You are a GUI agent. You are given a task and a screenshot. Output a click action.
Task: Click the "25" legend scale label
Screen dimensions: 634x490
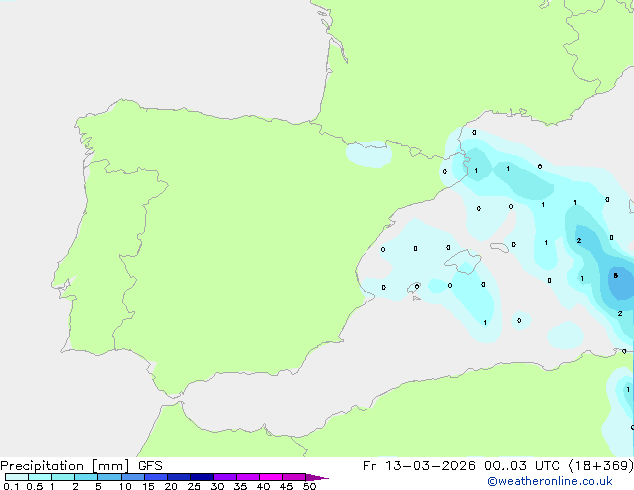click(x=194, y=486)
